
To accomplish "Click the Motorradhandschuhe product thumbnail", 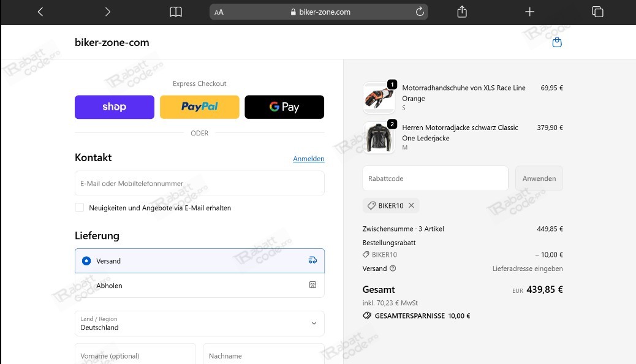I will point(379,98).
